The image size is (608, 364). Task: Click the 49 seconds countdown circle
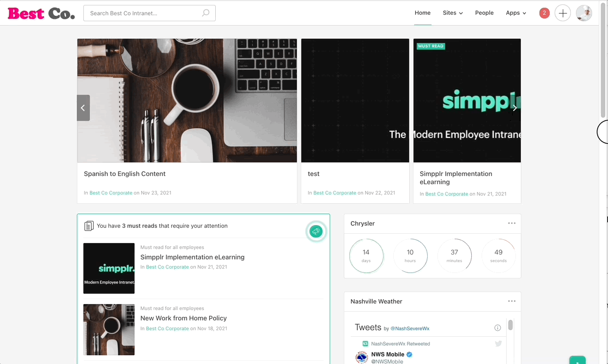pyautogui.click(x=498, y=256)
